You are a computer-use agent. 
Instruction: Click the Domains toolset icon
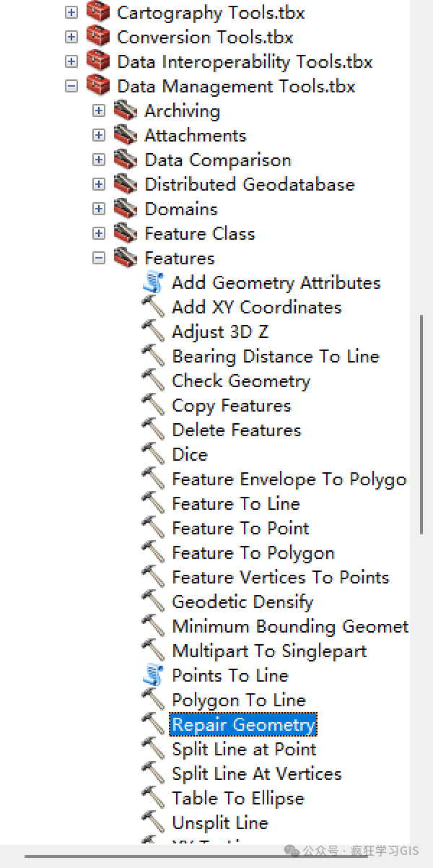click(126, 209)
